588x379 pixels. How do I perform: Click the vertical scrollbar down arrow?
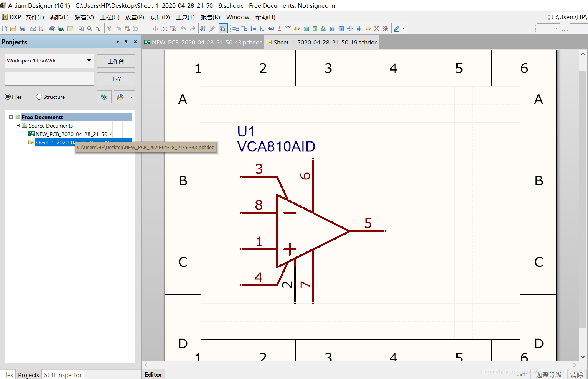coord(583,357)
